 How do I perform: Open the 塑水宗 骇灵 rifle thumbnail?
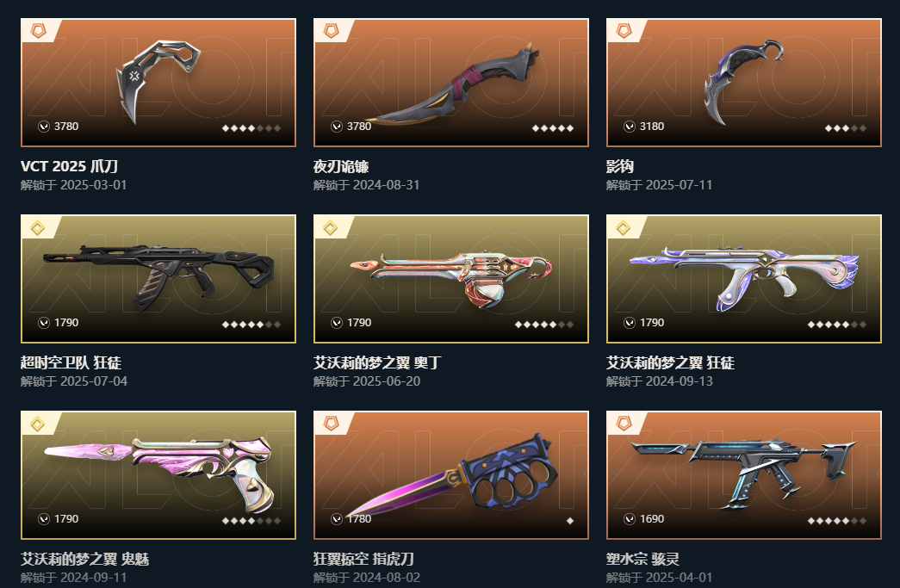click(x=744, y=475)
